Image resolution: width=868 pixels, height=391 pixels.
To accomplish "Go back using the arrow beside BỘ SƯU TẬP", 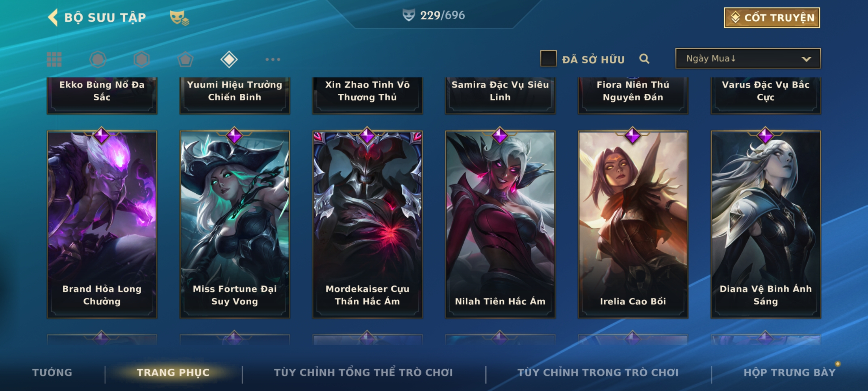I will coord(53,17).
